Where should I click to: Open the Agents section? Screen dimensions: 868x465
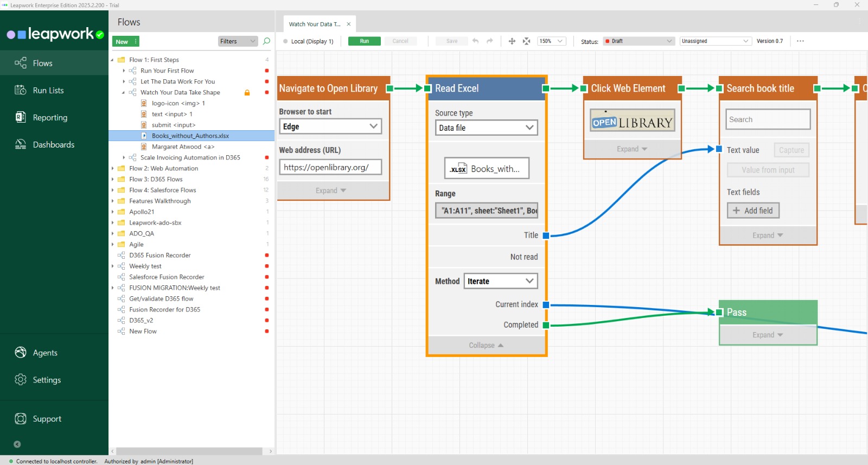tap(44, 353)
